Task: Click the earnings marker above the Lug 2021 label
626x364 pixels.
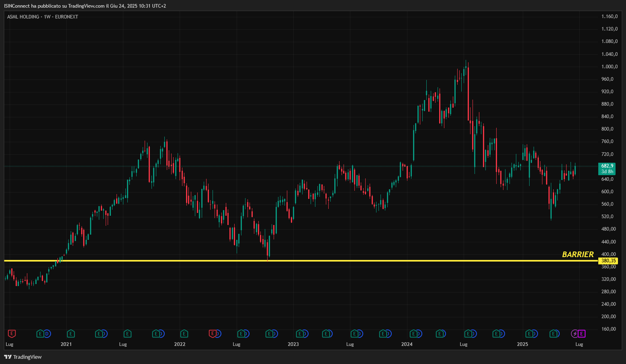Action: point(127,333)
